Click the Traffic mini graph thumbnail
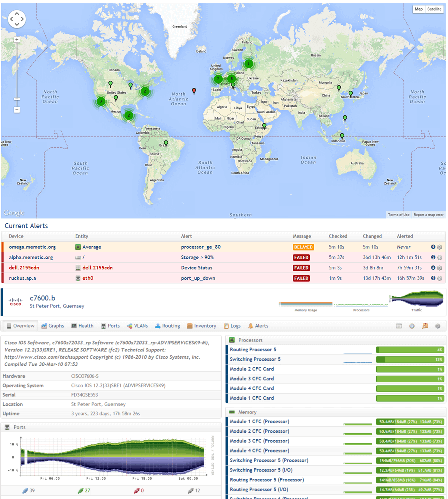 (416, 300)
